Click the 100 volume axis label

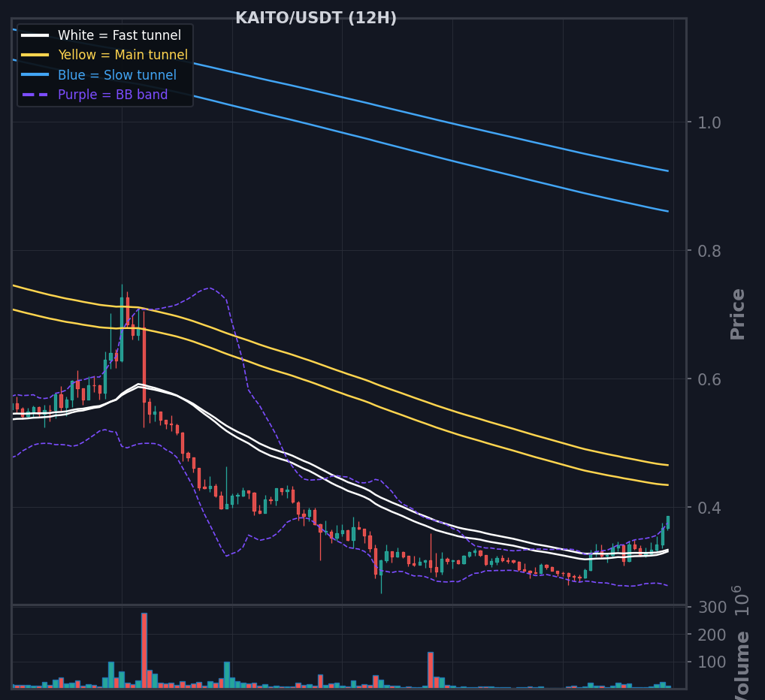point(712,662)
